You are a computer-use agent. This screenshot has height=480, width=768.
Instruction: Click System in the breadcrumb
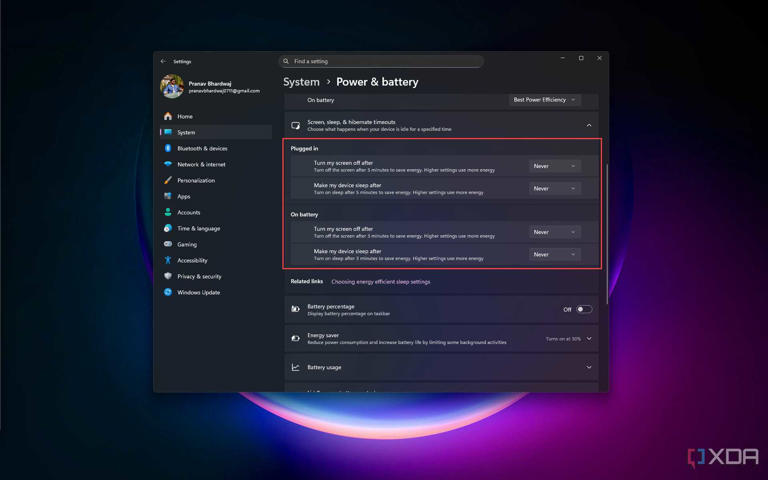click(x=301, y=82)
